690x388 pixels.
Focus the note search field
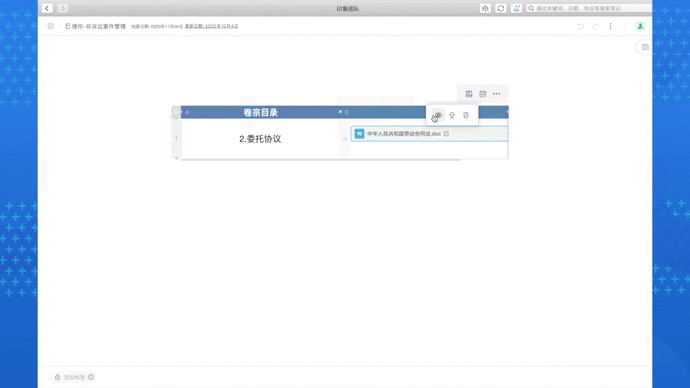pos(589,8)
